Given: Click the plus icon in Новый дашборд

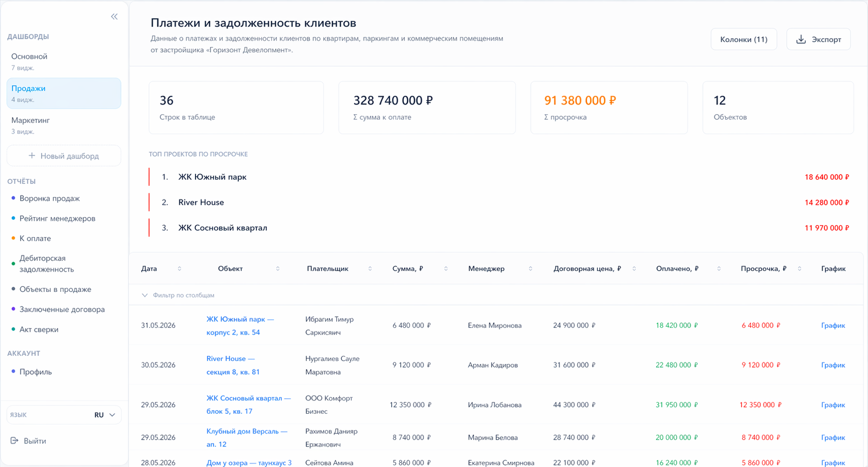Looking at the screenshot, I should (31, 156).
